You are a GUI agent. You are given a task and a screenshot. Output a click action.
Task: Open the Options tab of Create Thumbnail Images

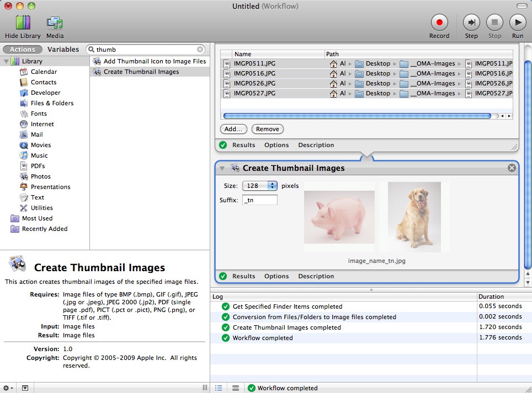(x=276, y=276)
